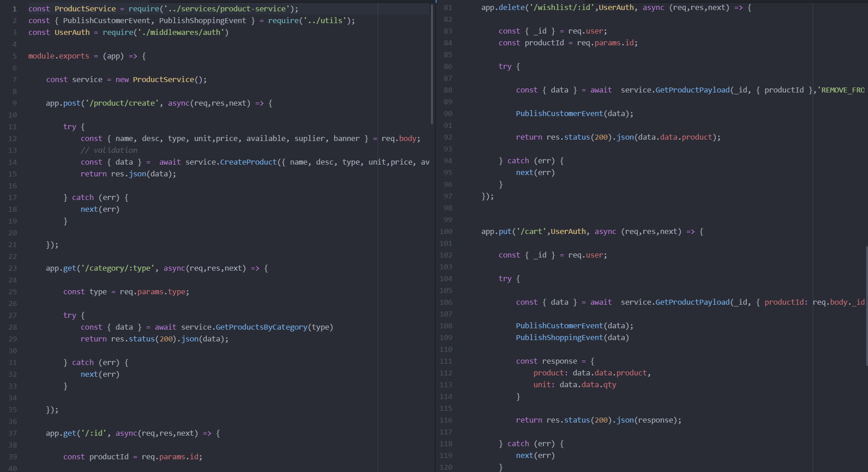The image size is (868, 472).
Task: Click the 'unit:' key on line 113
Action: tap(544, 384)
